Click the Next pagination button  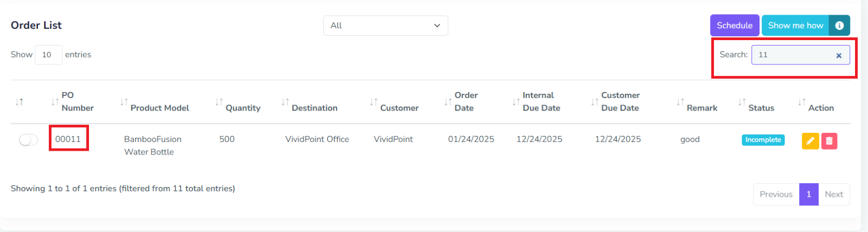(x=834, y=194)
